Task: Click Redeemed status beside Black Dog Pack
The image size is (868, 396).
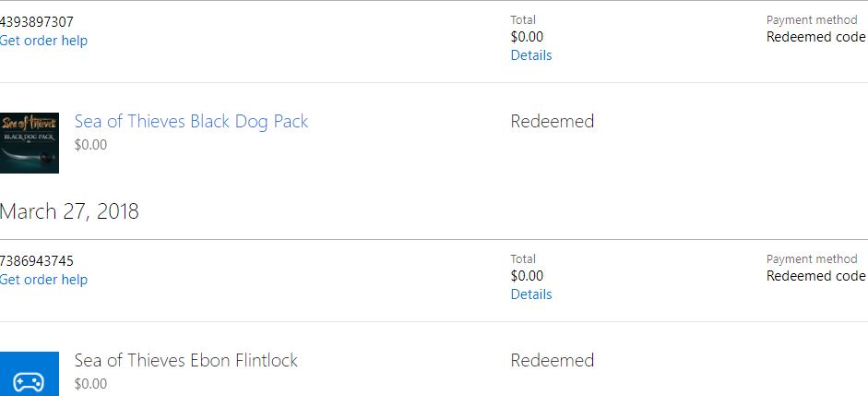Action: click(x=552, y=121)
